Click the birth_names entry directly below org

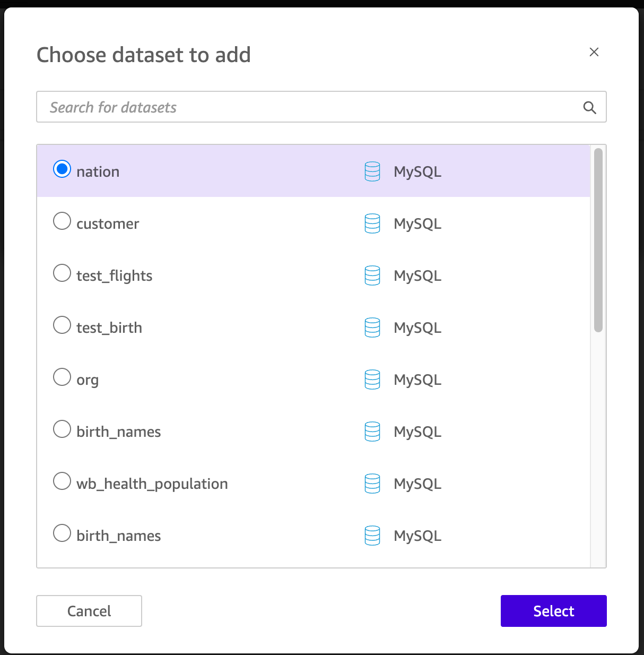click(118, 432)
